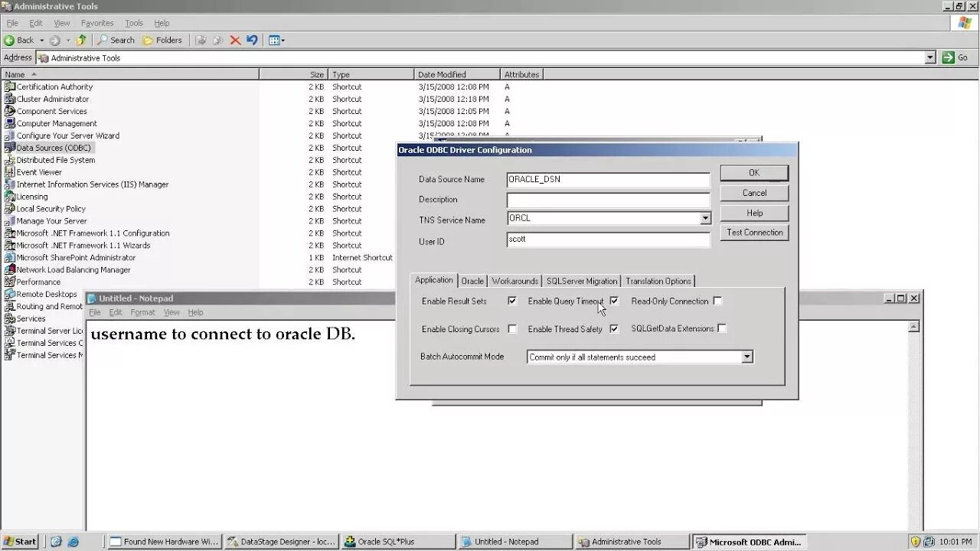980x551 pixels.
Task: Click the Back toolbar button
Action: coord(19,41)
